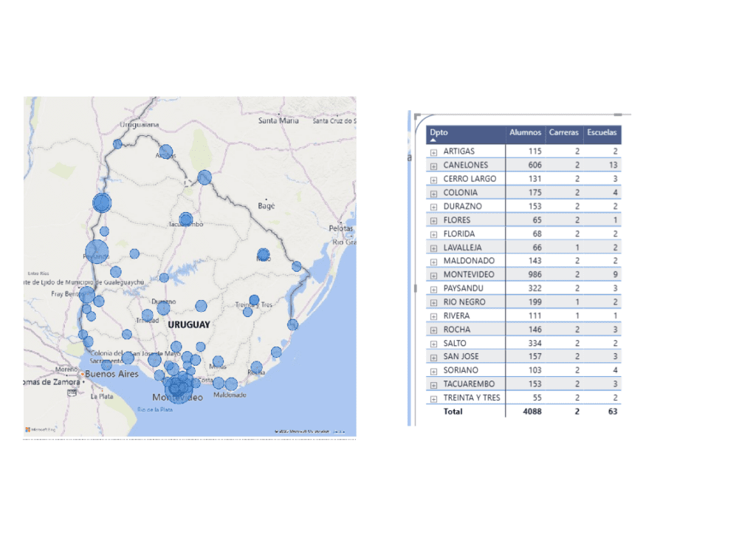Click Alumnos value 334 for SALTO
The height and width of the screenshot is (535, 756).
(535, 343)
